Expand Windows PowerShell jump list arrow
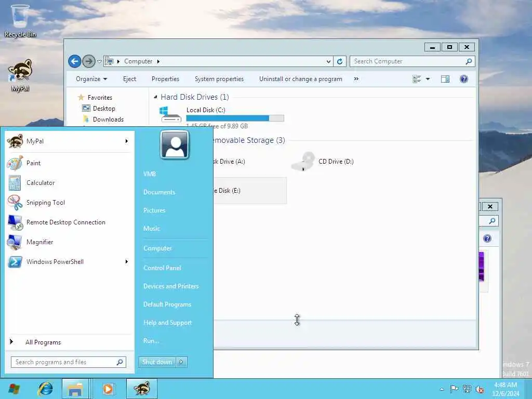This screenshot has height=399, width=532. point(127,262)
